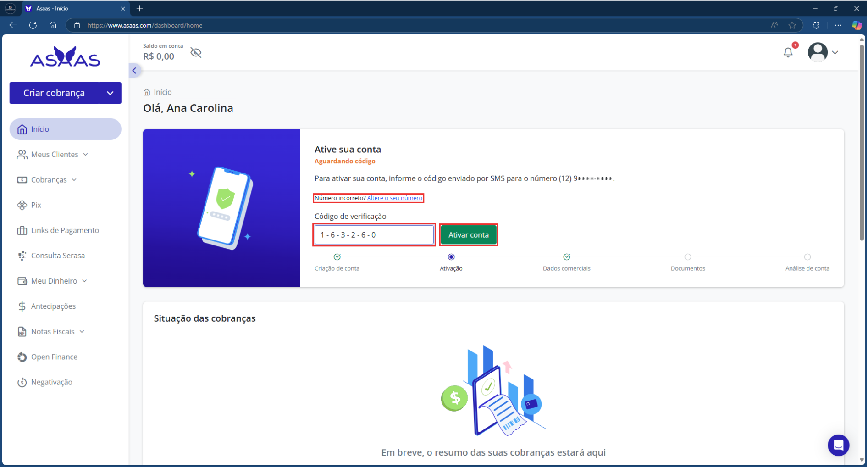Open Antecipações from the sidebar
The height and width of the screenshot is (468, 868).
click(53, 306)
